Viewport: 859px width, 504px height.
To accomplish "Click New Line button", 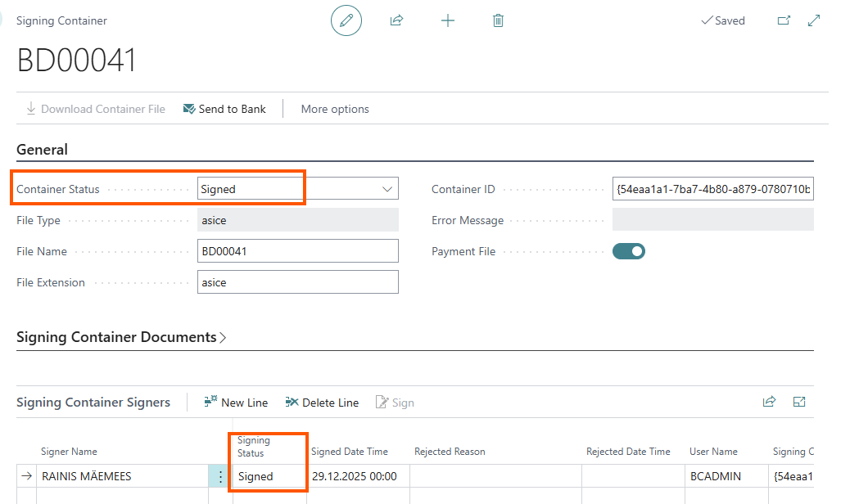I will (x=236, y=403).
